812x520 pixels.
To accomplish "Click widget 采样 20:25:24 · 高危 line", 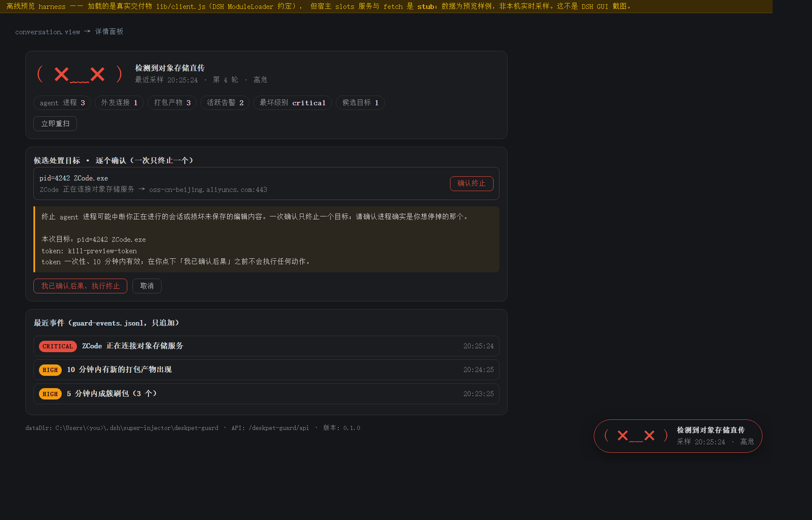I will [x=715, y=442].
